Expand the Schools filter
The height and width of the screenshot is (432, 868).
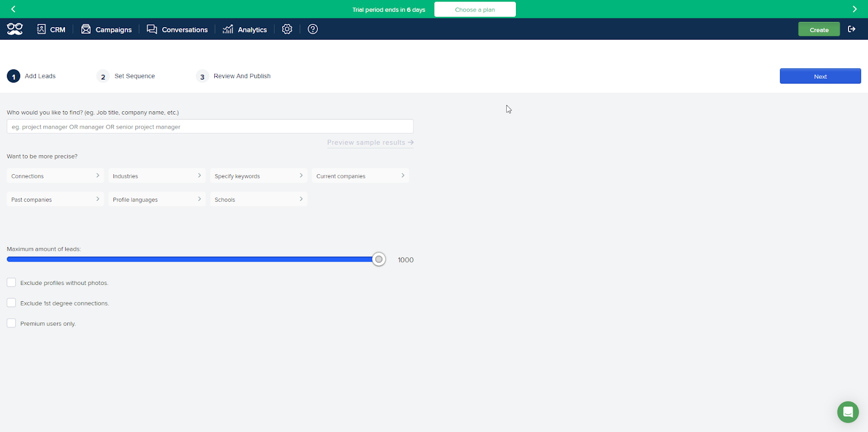pos(259,199)
